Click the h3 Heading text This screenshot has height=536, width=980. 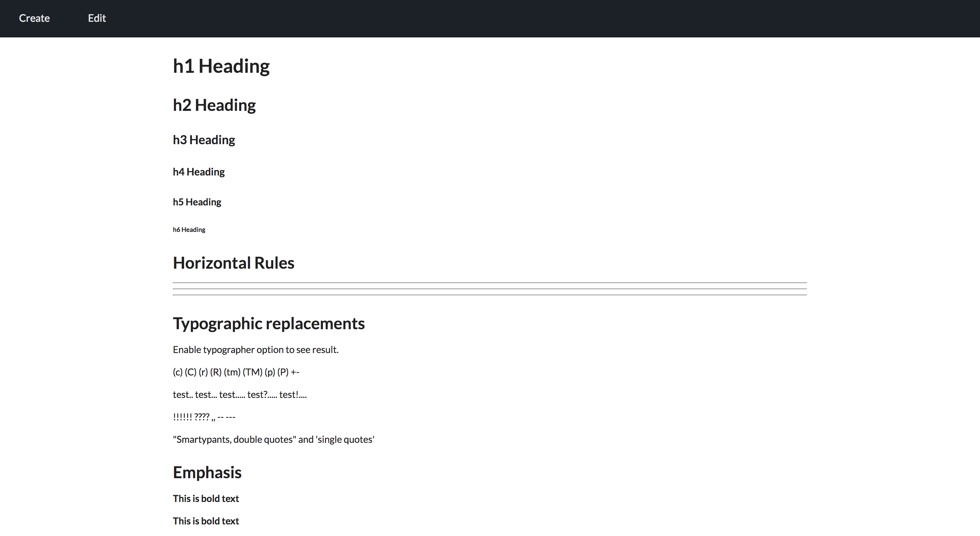coord(204,140)
